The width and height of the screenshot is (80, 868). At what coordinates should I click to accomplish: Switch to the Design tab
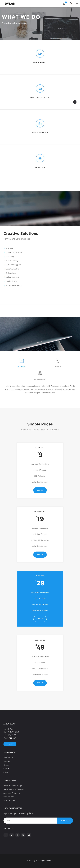58,363
